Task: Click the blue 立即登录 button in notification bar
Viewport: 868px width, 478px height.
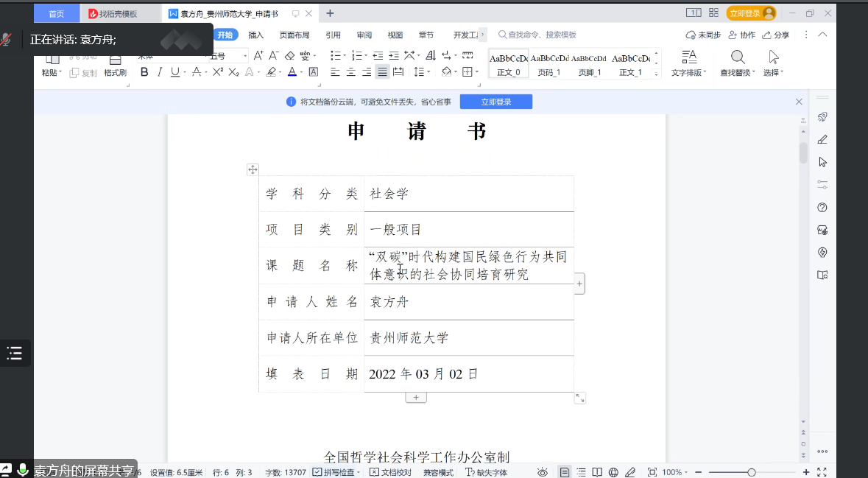Action: tap(496, 102)
